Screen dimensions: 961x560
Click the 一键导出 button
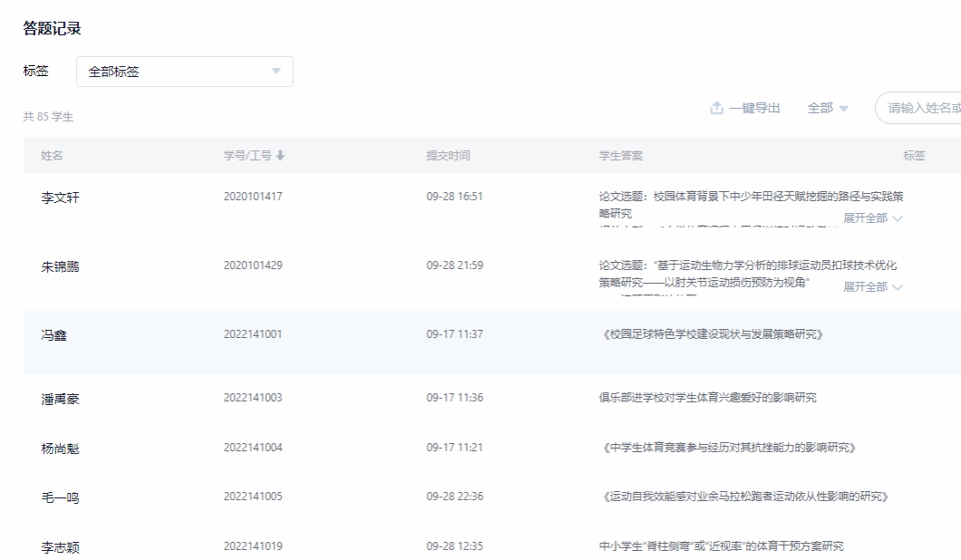pos(754,108)
